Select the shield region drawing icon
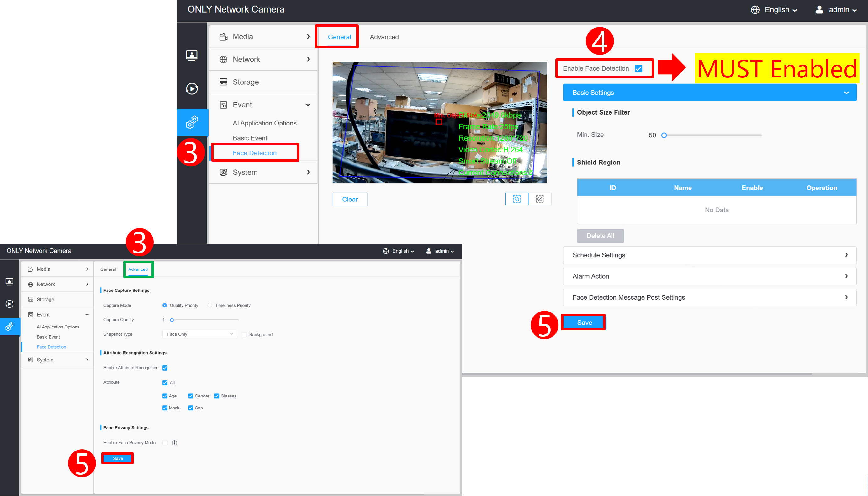Screen dimensions: 868x496 (540, 199)
